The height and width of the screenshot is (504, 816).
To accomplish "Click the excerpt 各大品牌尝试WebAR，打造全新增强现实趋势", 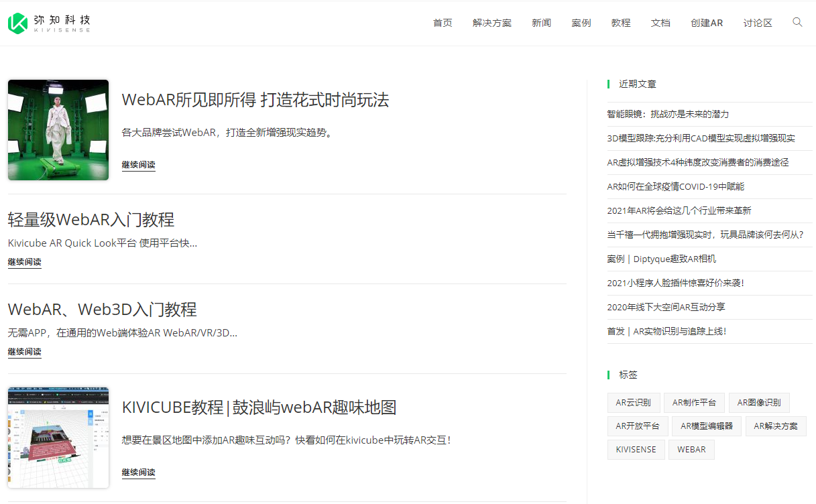I will 227,133.
